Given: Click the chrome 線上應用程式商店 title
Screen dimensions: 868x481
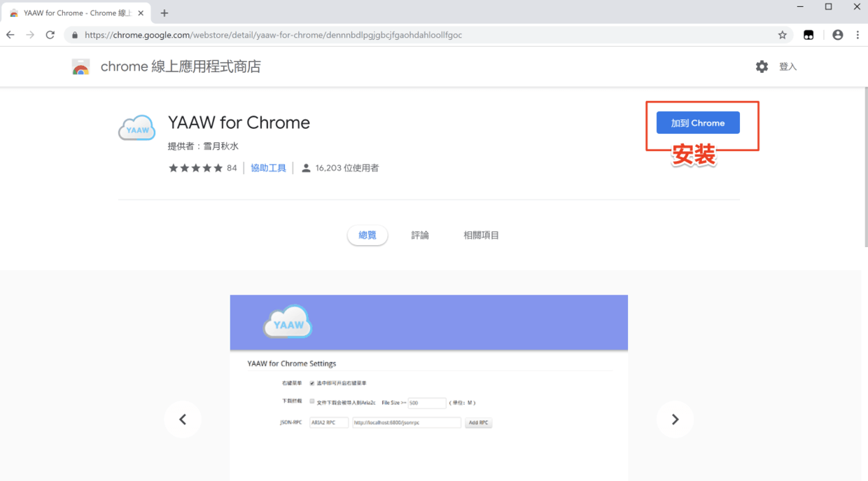Looking at the screenshot, I should pos(181,67).
